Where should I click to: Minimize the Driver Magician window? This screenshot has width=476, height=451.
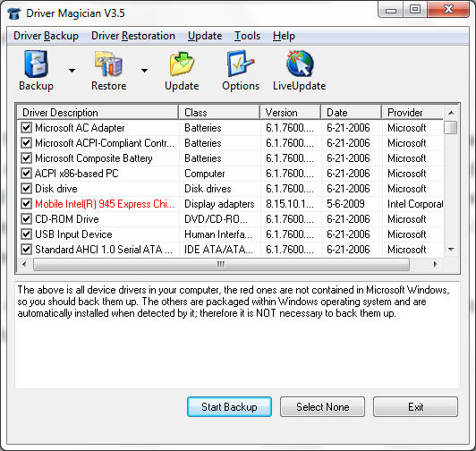click(x=391, y=10)
